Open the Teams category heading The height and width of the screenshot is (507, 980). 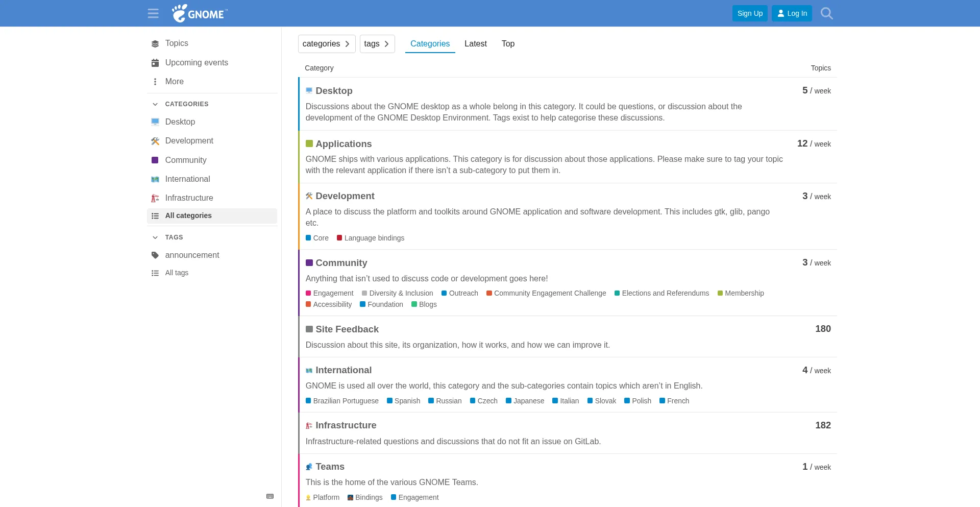click(330, 467)
